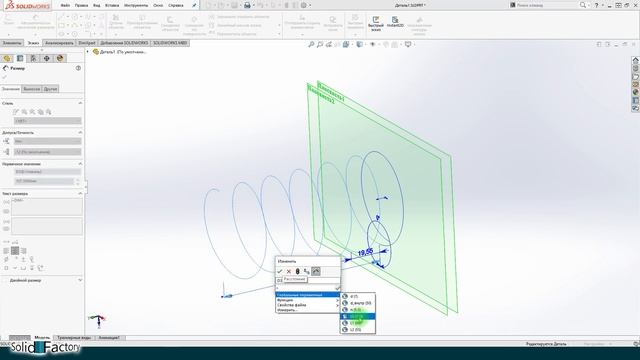Open the Функции submenu
The height and width of the screenshot is (360, 640).
308,300
